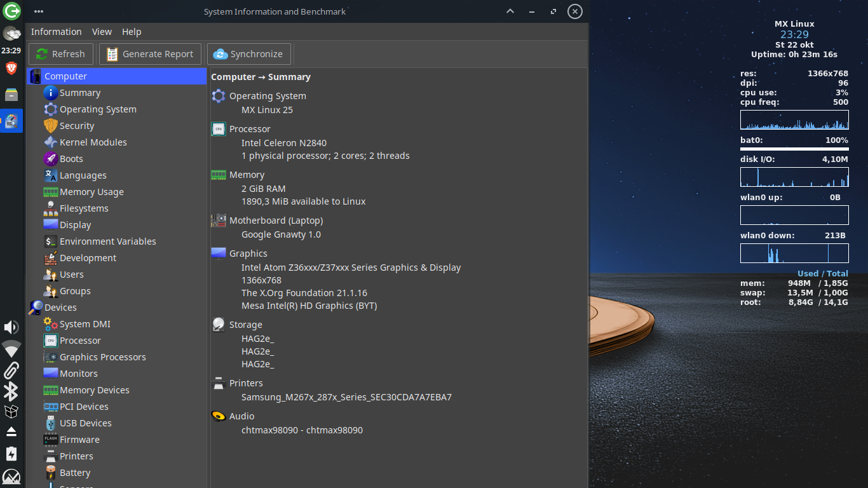Open Environment Variables terminal icon
Image resolution: width=868 pixels, height=488 pixels.
(x=50, y=241)
